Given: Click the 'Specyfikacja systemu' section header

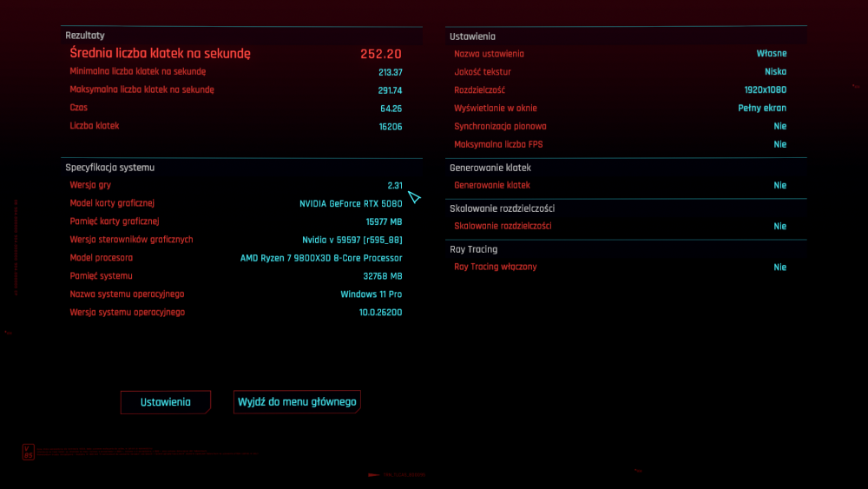Looking at the screenshot, I should (x=109, y=168).
